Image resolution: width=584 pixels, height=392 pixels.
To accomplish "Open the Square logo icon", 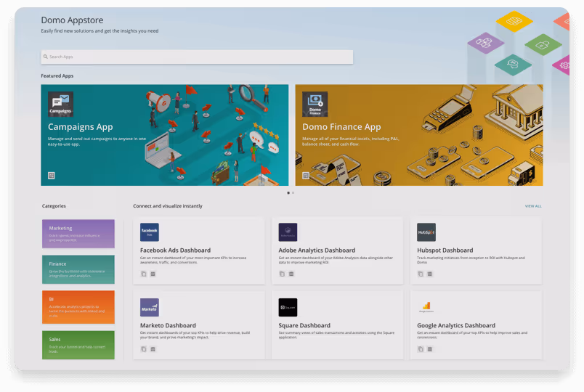I will pos(288,308).
